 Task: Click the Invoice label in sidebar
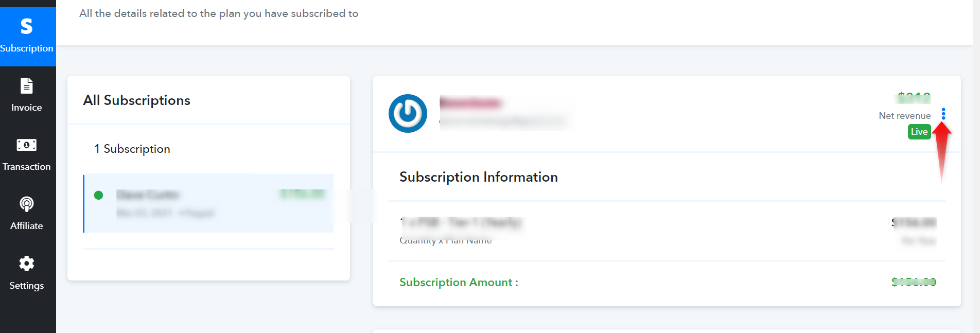[27, 108]
